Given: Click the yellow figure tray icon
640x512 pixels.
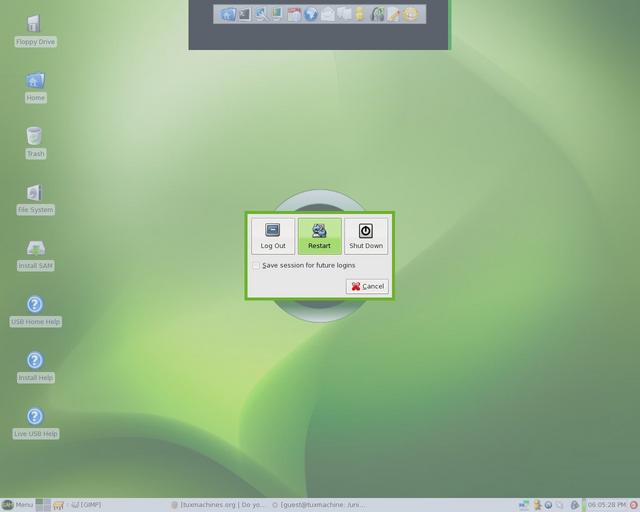Looking at the screenshot, I should point(538,505).
